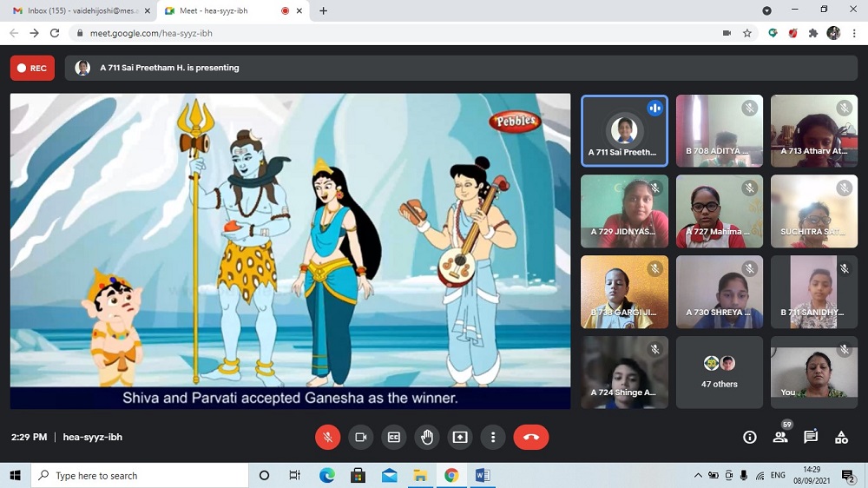The height and width of the screenshot is (488, 868).
Task: Click the Present now screen share icon
Action: point(459,438)
